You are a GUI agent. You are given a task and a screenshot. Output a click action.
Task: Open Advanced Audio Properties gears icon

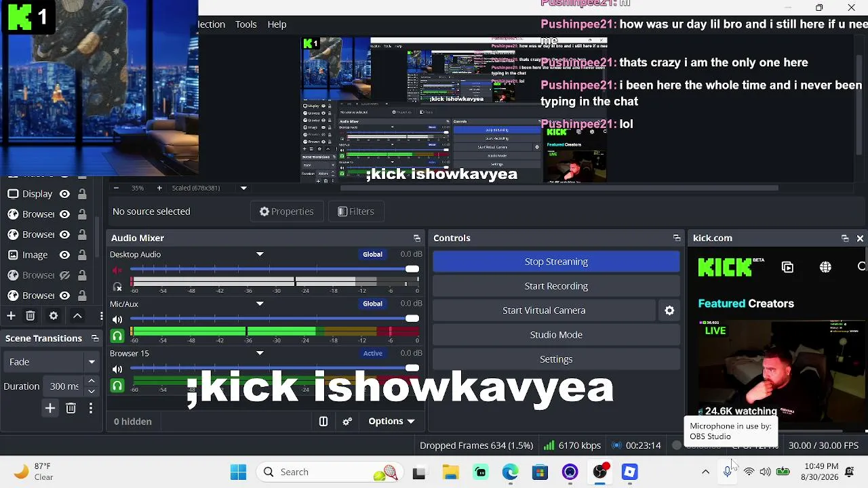pos(347,422)
